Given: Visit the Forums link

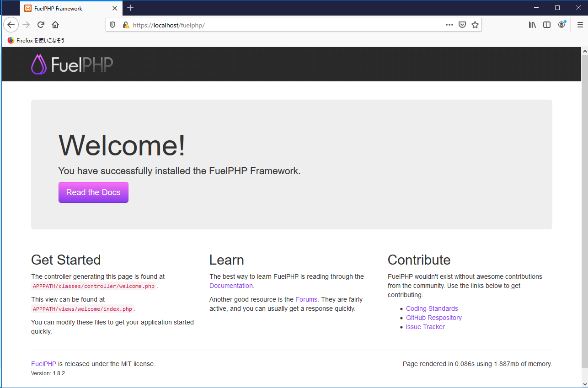Looking at the screenshot, I should click(306, 299).
